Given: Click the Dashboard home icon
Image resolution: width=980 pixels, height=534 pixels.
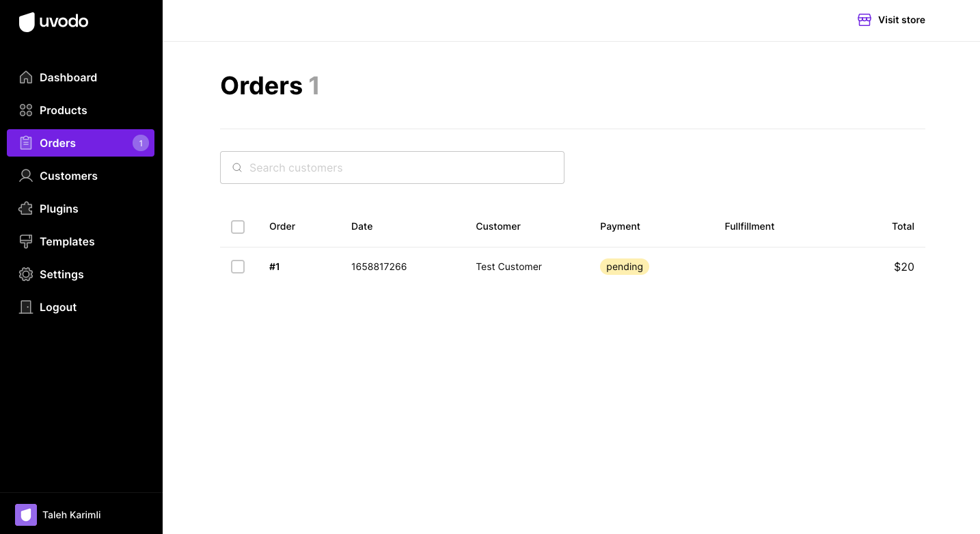Looking at the screenshot, I should (26, 77).
